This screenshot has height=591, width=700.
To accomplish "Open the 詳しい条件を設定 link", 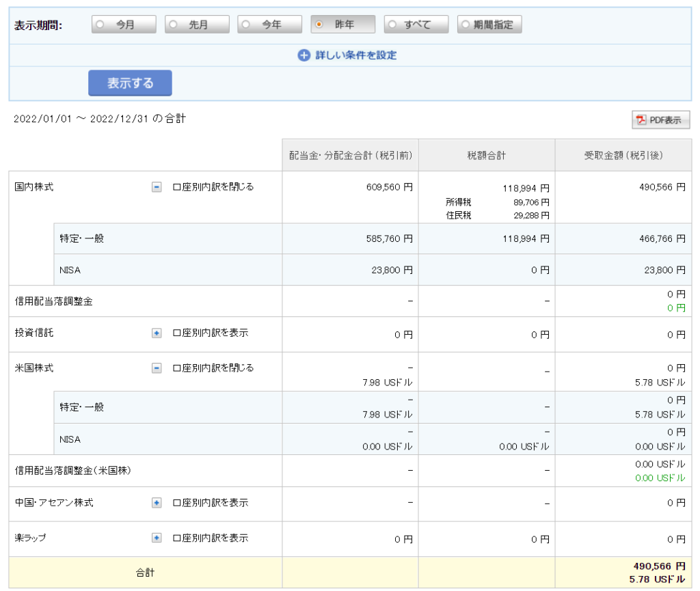I will point(355,55).
